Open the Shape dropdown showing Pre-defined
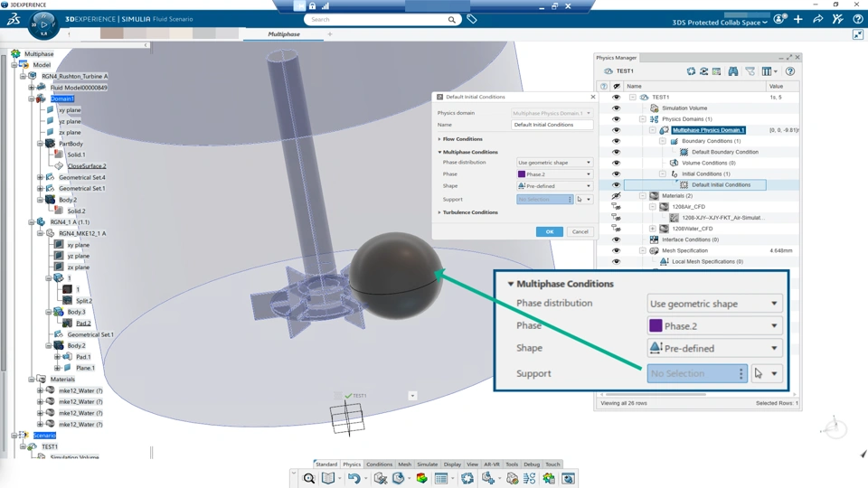 click(x=554, y=186)
